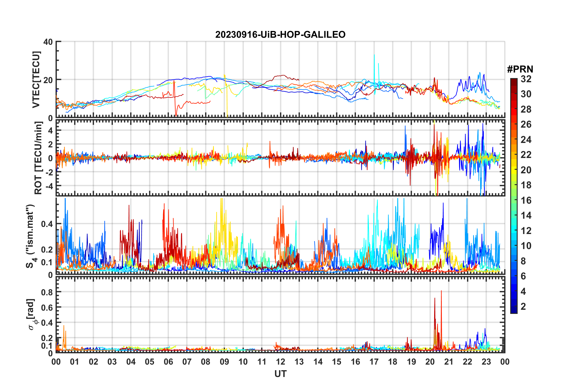This screenshot has width=561, height=392.
Task: Click the PRN colorbar
Action: click(514, 196)
